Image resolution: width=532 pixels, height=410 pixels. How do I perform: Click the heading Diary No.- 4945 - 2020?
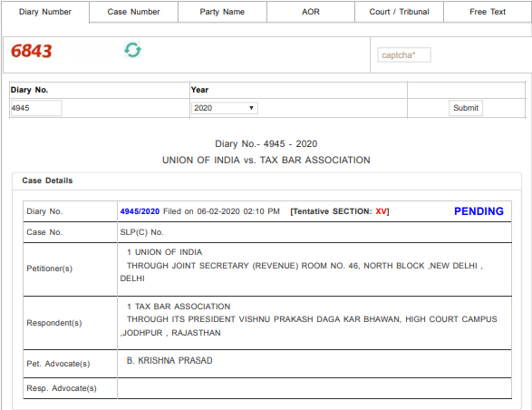point(266,143)
